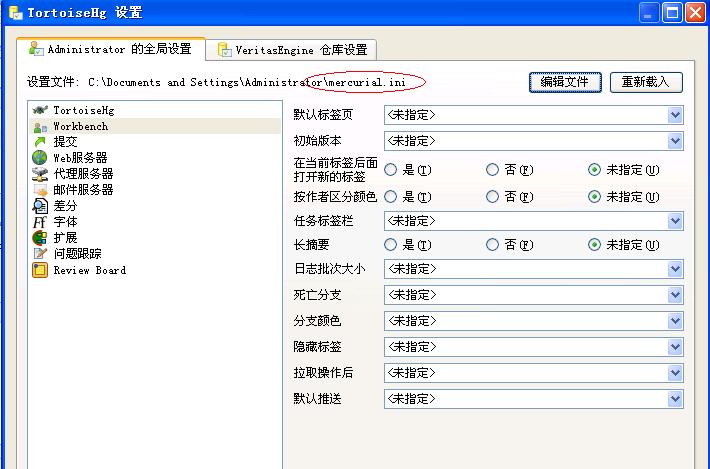This screenshot has width=710, height=469.
Task: Select 否(F) for 长摘要
Action: [493, 245]
